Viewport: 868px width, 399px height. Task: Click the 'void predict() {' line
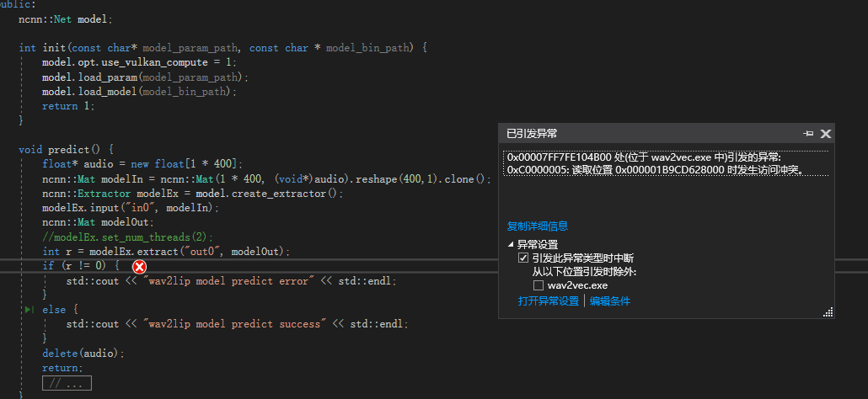pyautogui.click(x=66, y=150)
